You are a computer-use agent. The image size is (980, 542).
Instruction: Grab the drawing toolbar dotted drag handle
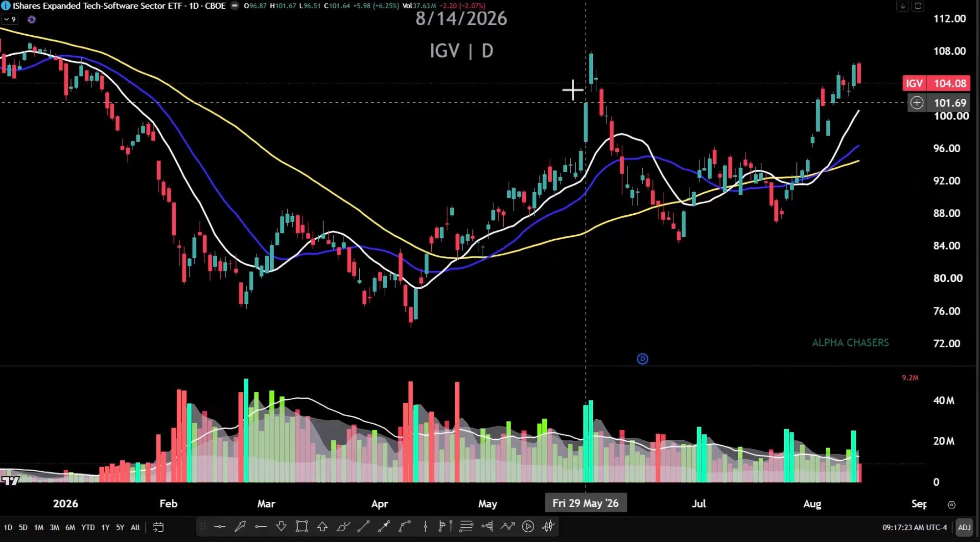(x=202, y=527)
